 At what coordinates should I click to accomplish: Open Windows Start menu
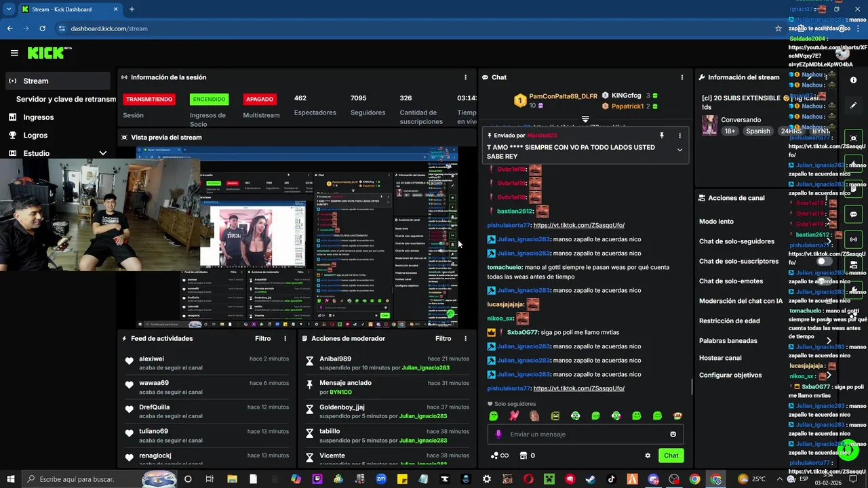tap(11, 479)
